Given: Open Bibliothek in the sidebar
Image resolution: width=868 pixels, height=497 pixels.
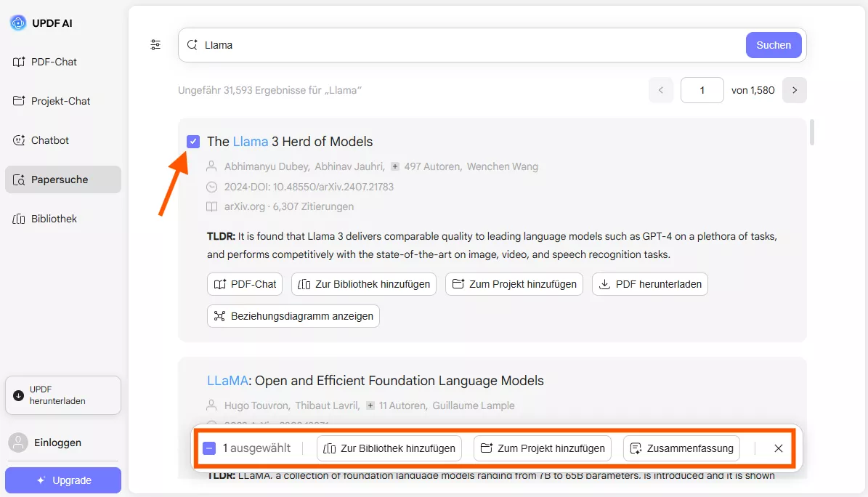Looking at the screenshot, I should (62, 219).
